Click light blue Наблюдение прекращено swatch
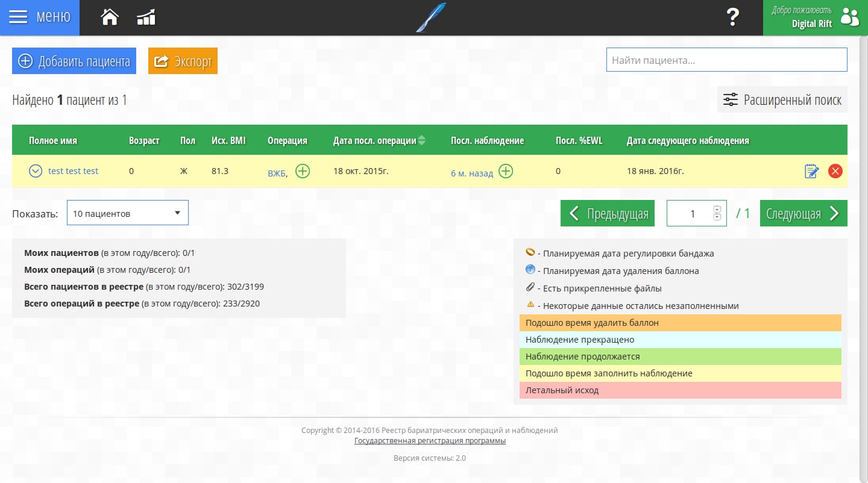 point(681,340)
